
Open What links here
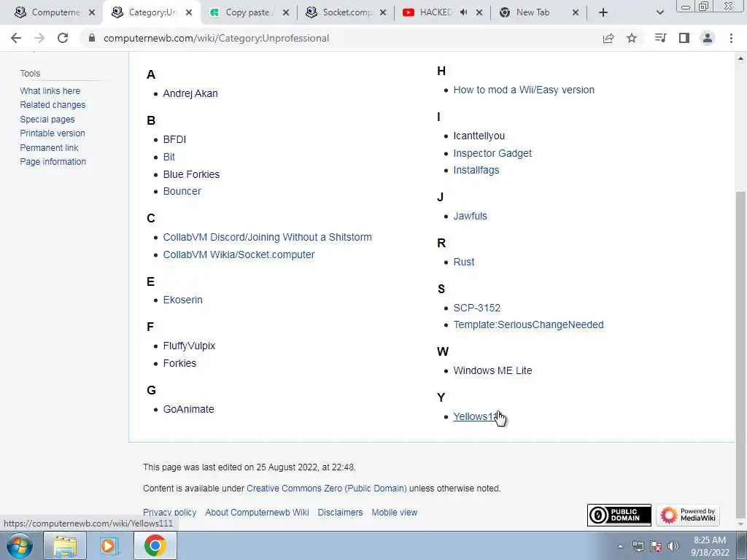click(50, 91)
